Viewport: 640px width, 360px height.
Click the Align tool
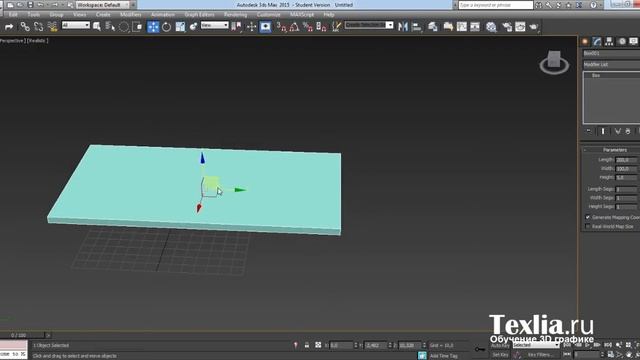click(x=417, y=27)
